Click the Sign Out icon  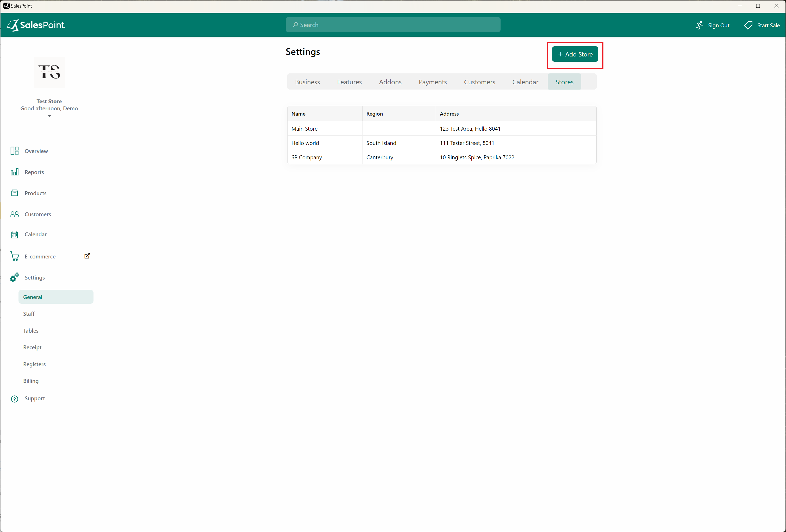(700, 25)
